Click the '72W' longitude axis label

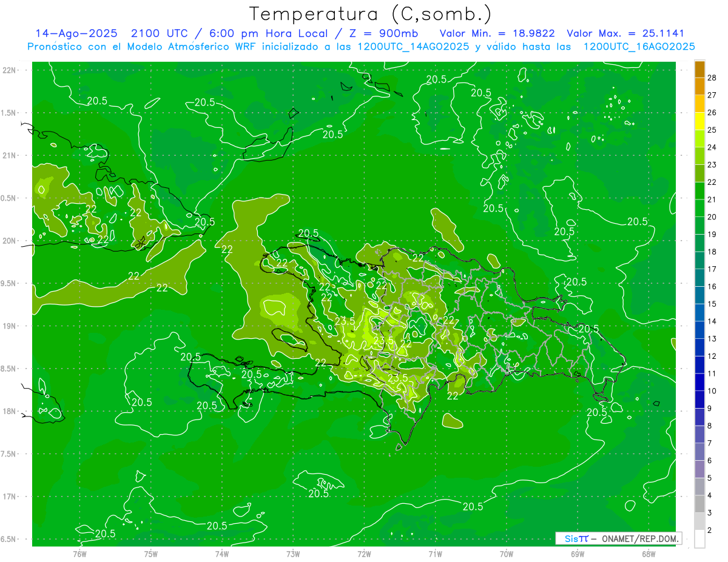364,554
